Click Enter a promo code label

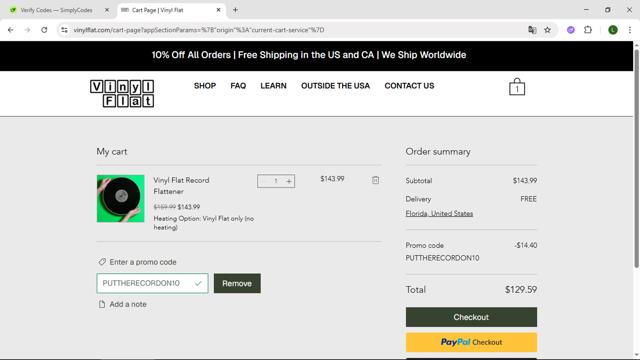(138, 262)
